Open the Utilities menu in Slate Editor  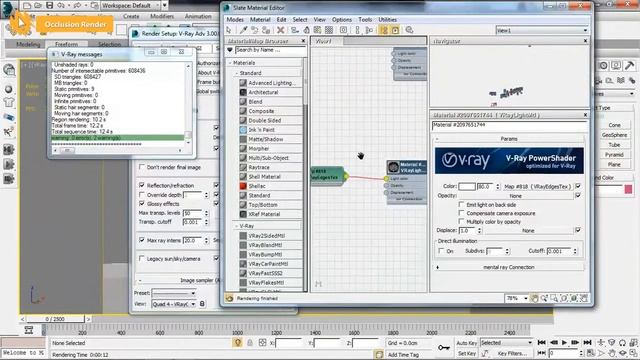(387, 20)
